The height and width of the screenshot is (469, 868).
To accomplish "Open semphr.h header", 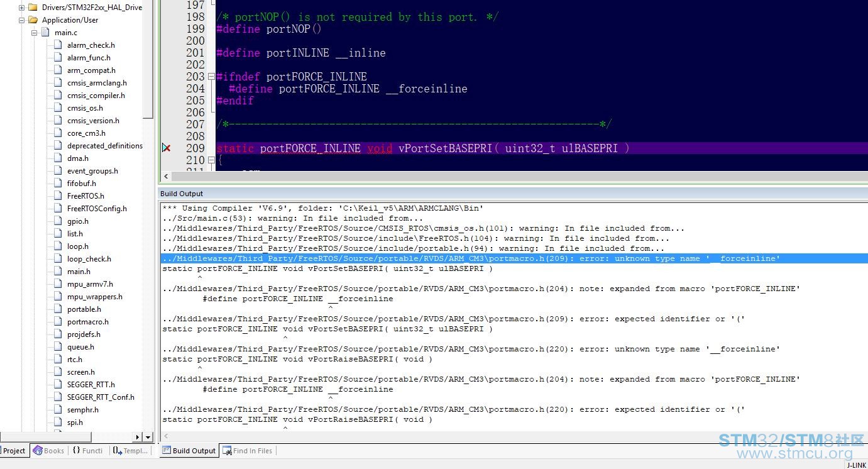I will [83, 410].
